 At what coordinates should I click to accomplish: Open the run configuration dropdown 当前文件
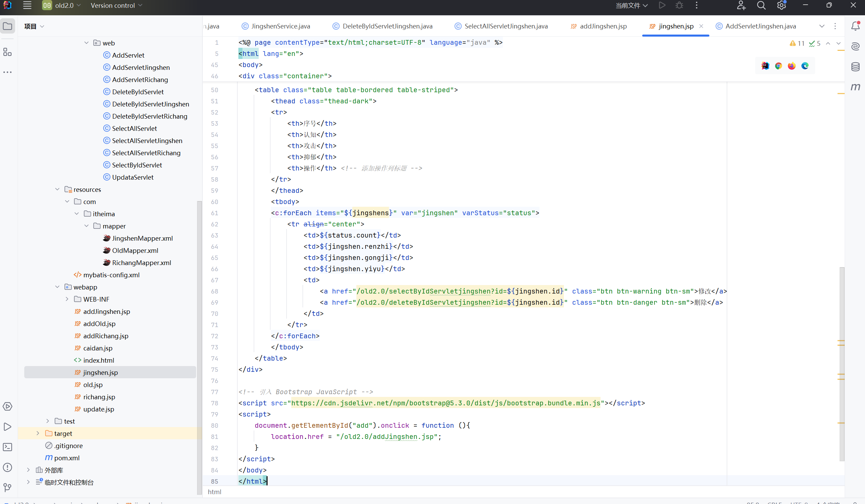tap(631, 5)
